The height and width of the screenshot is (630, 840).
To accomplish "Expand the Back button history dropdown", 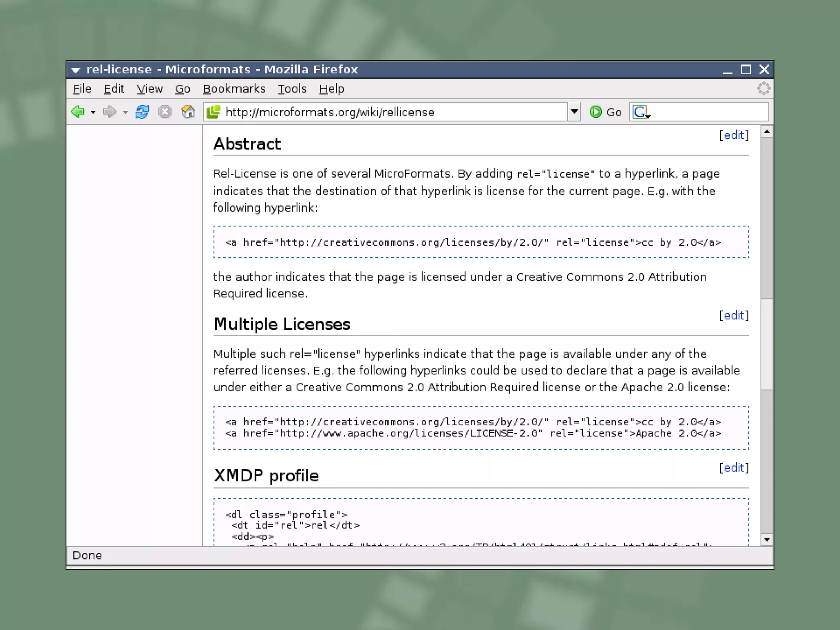I will 93,112.
